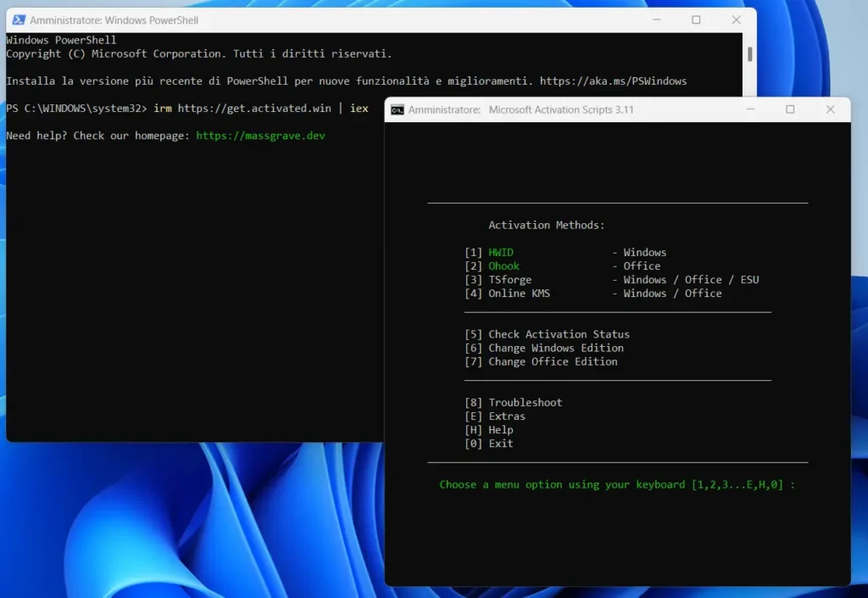Maximize the Windows PowerShell window
Image resolution: width=868 pixels, height=598 pixels.
(x=696, y=20)
